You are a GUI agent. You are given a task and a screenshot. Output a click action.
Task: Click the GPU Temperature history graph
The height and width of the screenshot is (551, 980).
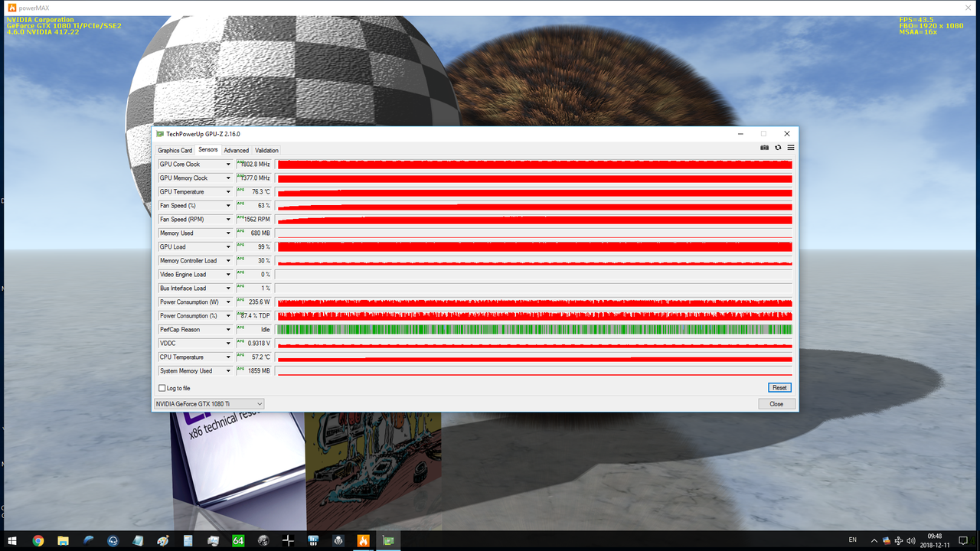pos(534,192)
